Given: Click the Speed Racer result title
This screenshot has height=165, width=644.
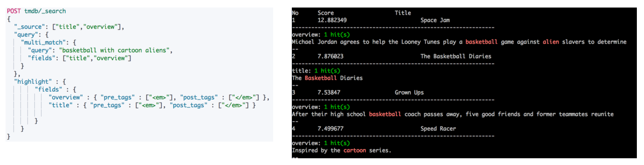Looking at the screenshot, I should click(438, 129).
